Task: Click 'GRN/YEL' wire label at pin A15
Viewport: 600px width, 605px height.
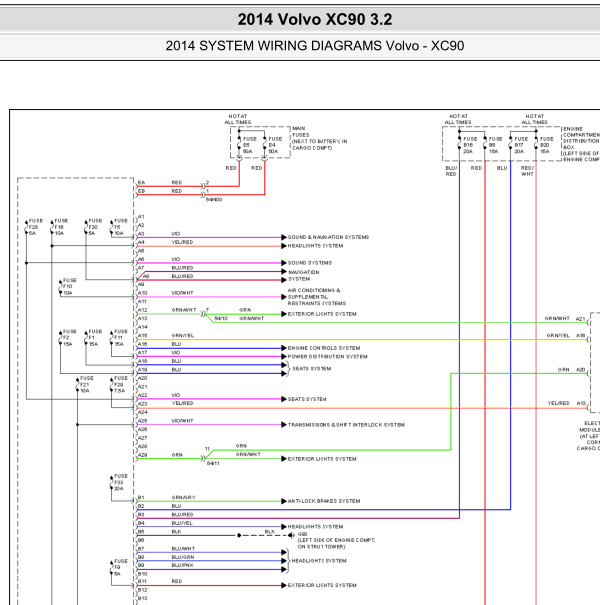Action: click(x=183, y=335)
